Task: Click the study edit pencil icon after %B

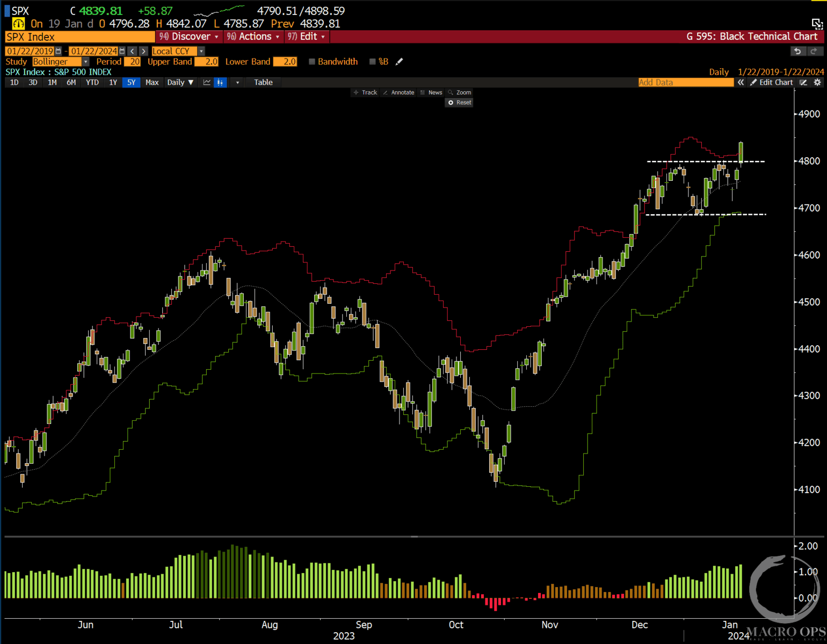Action: click(x=399, y=62)
